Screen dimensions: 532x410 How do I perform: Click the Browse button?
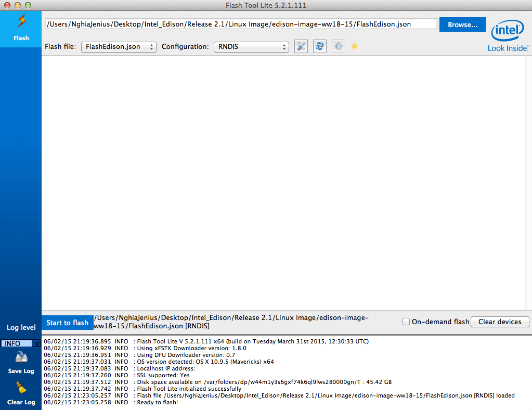(462, 24)
